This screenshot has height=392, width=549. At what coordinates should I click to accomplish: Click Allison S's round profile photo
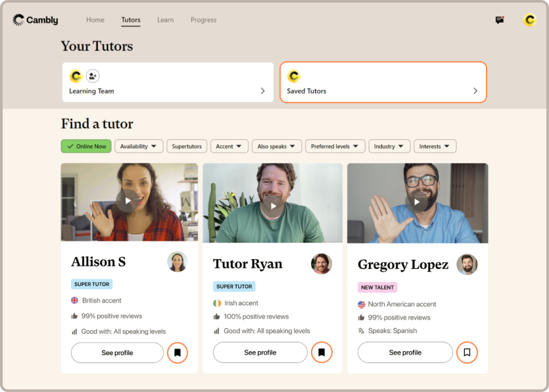click(177, 262)
